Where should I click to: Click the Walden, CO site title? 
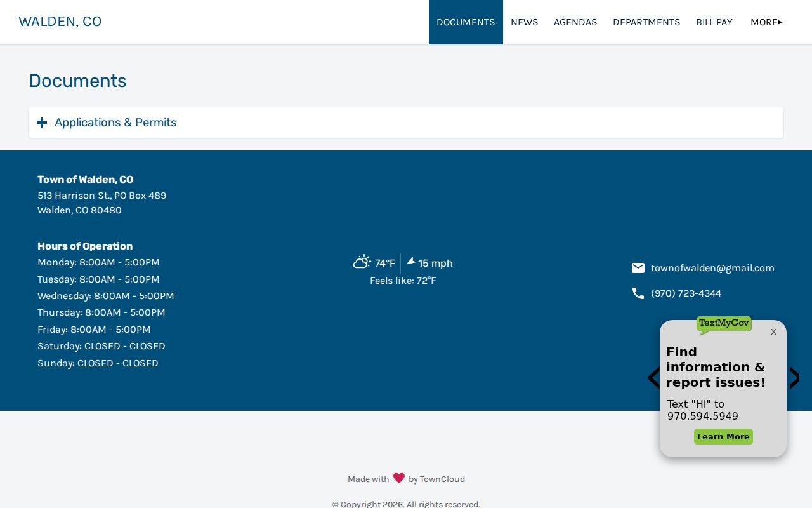coord(60,22)
